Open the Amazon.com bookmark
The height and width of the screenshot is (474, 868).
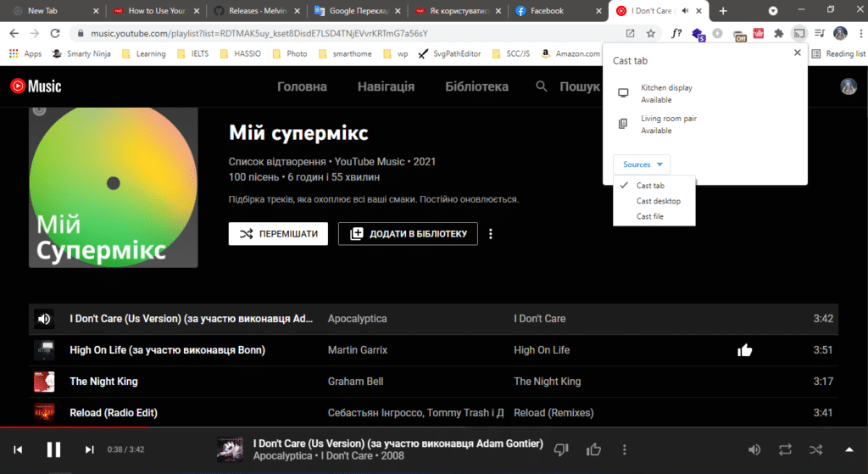[x=570, y=53]
